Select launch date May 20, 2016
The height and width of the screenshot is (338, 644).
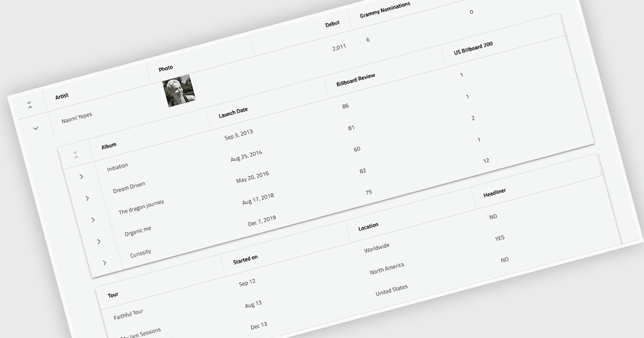[x=252, y=177]
